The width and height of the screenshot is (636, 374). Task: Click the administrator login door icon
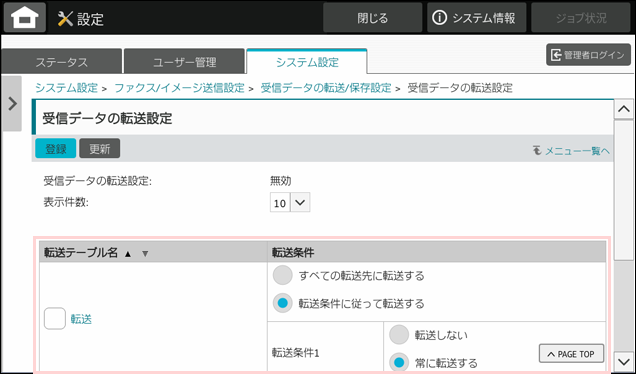[x=556, y=55]
